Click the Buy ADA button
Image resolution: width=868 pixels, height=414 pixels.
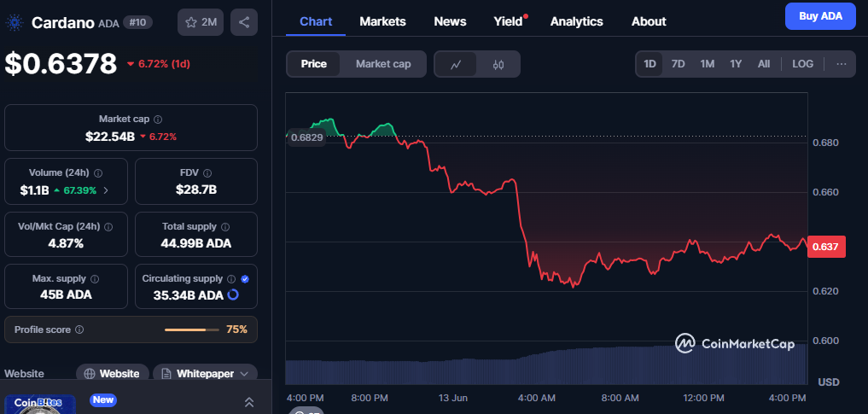tap(820, 16)
